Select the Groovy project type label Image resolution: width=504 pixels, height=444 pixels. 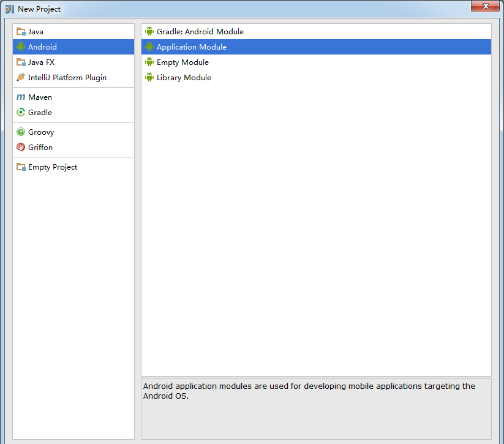click(41, 132)
